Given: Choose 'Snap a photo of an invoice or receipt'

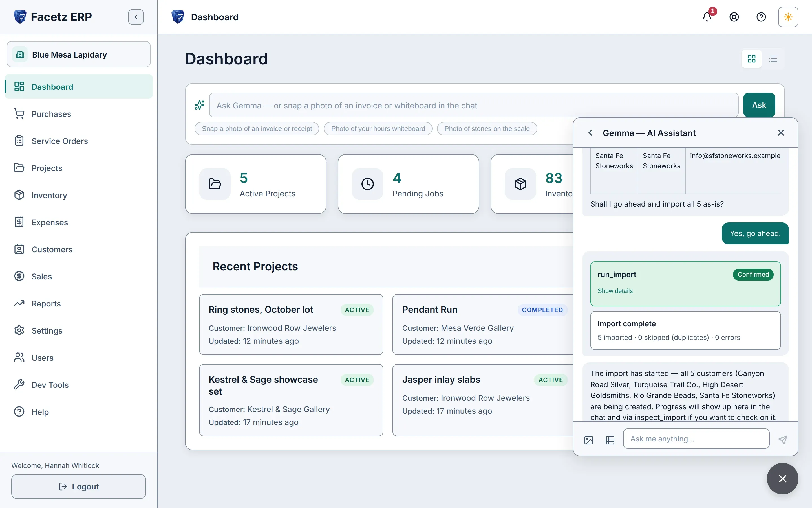Looking at the screenshot, I should pyautogui.click(x=257, y=129).
